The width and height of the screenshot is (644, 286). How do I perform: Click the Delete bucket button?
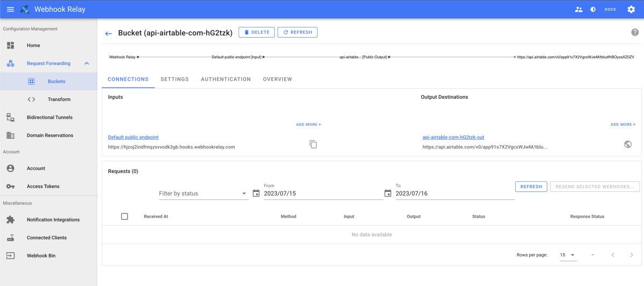(257, 32)
